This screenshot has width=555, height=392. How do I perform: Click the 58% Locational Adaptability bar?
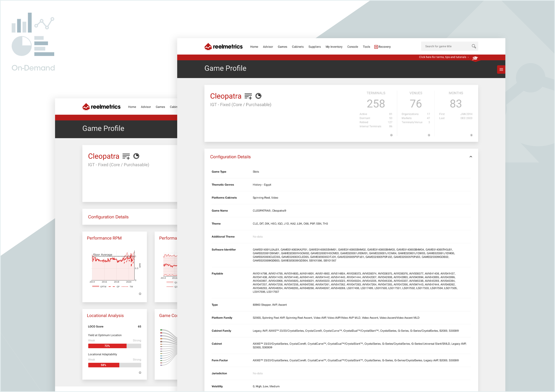coord(115,365)
